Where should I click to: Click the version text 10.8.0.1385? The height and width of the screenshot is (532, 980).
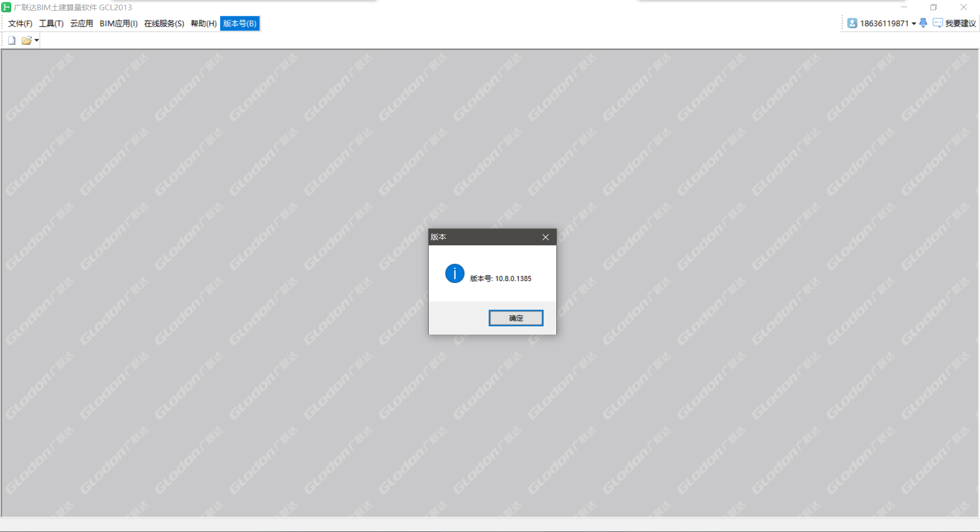[513, 278]
